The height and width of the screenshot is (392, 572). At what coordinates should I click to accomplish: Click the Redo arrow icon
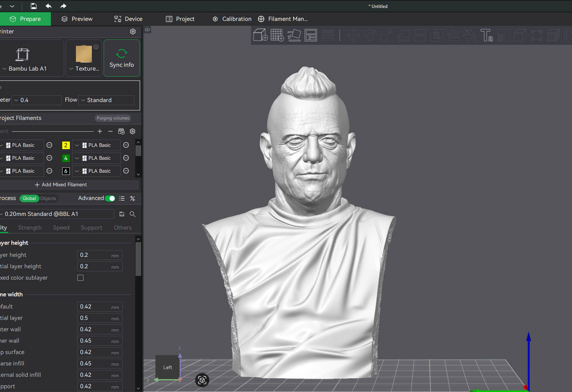pyautogui.click(x=63, y=6)
